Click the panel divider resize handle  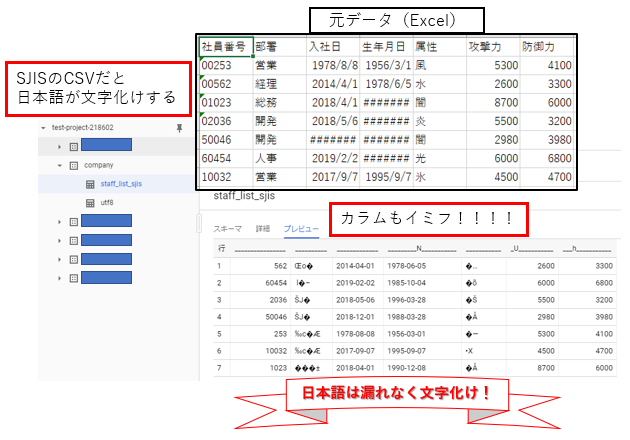199,223
